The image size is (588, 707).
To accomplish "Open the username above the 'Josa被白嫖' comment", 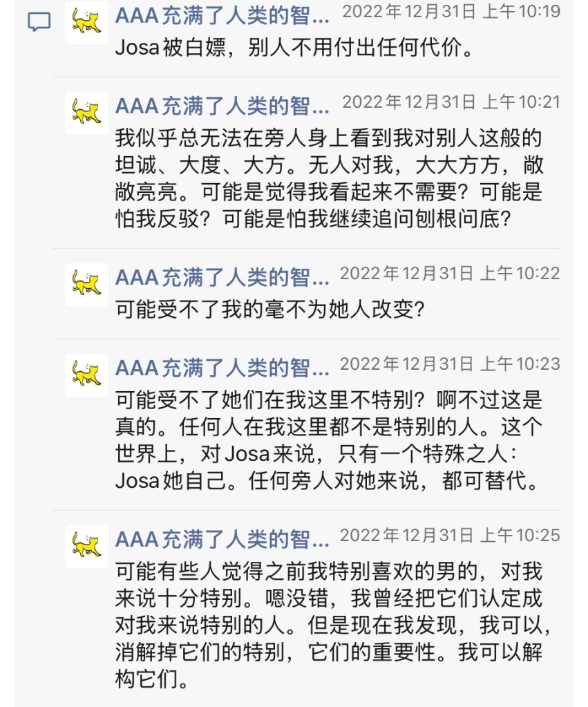I will (222, 16).
